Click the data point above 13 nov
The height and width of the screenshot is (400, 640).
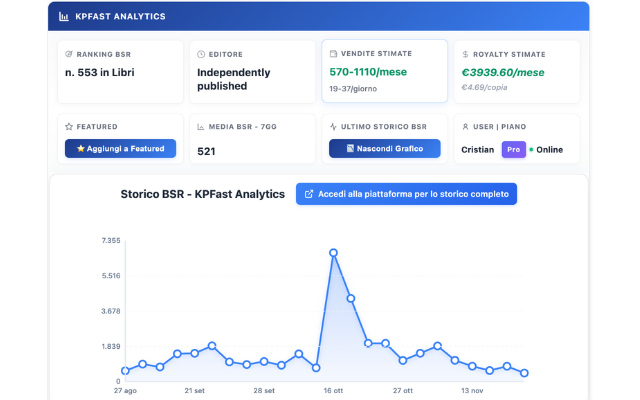point(472,366)
